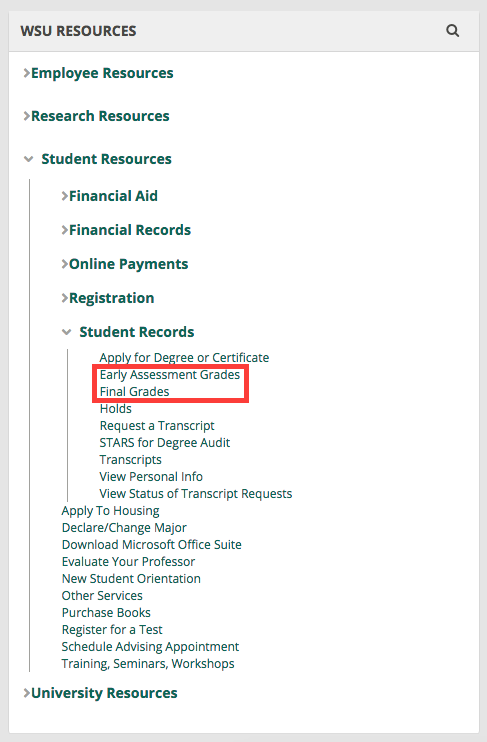Open Holds link
Image resolution: width=487 pixels, height=742 pixels.
point(115,409)
